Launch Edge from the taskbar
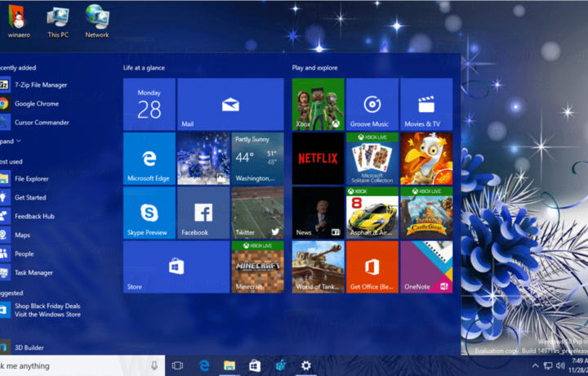The image size is (588, 376). click(204, 365)
